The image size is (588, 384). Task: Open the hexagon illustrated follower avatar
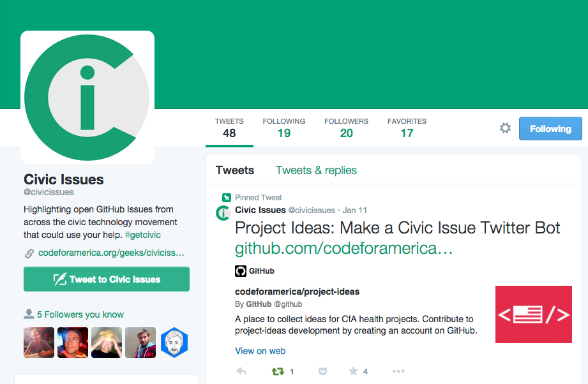click(x=174, y=343)
